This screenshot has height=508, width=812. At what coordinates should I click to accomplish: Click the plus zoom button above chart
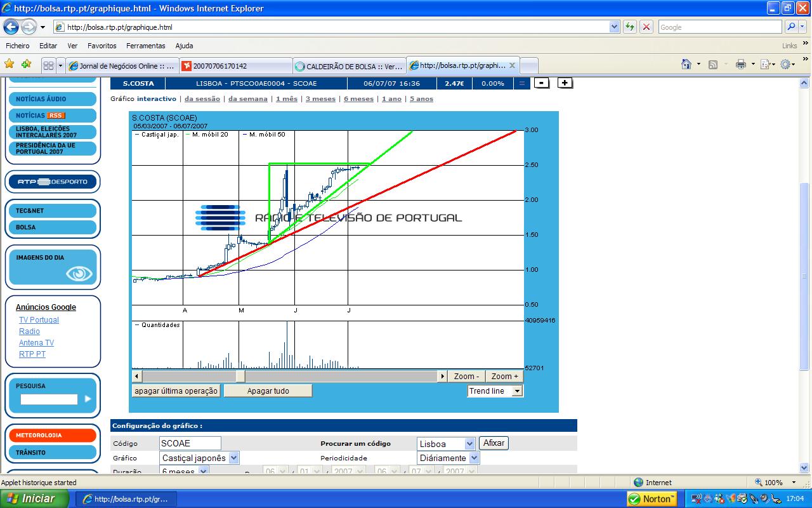pos(565,83)
